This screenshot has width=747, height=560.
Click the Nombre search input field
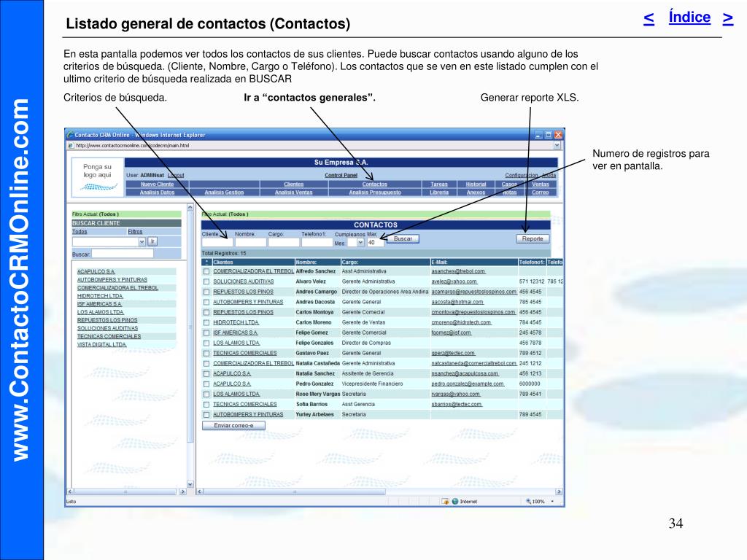click(251, 242)
